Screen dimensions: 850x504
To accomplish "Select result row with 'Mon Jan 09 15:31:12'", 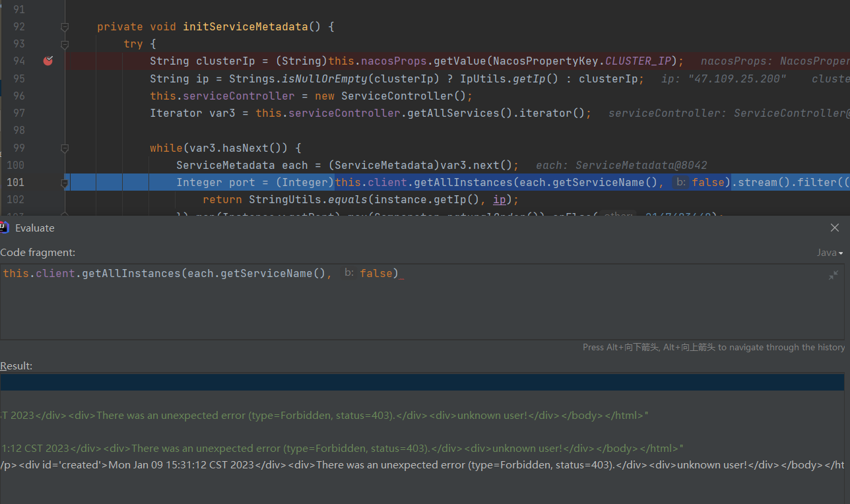I will click(x=422, y=465).
